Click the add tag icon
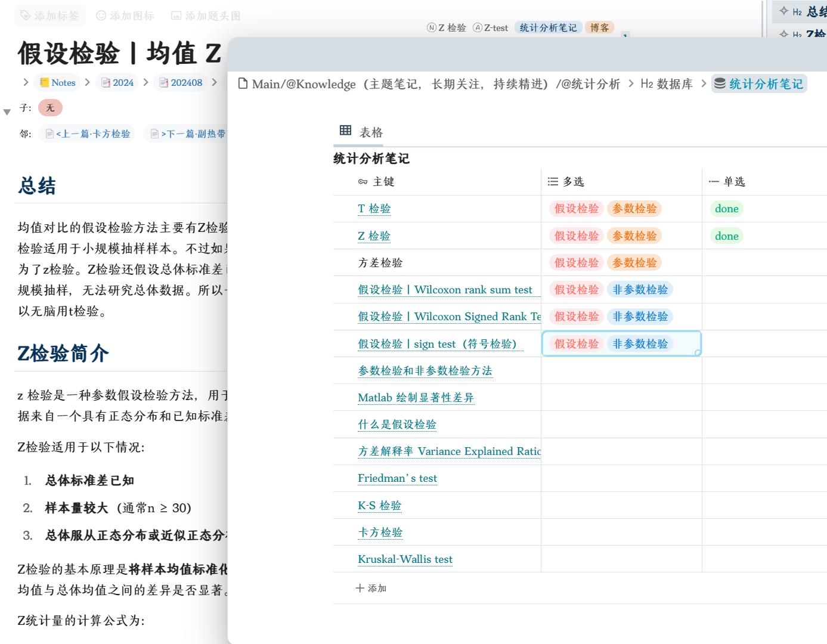The width and height of the screenshot is (827, 644). click(26, 16)
